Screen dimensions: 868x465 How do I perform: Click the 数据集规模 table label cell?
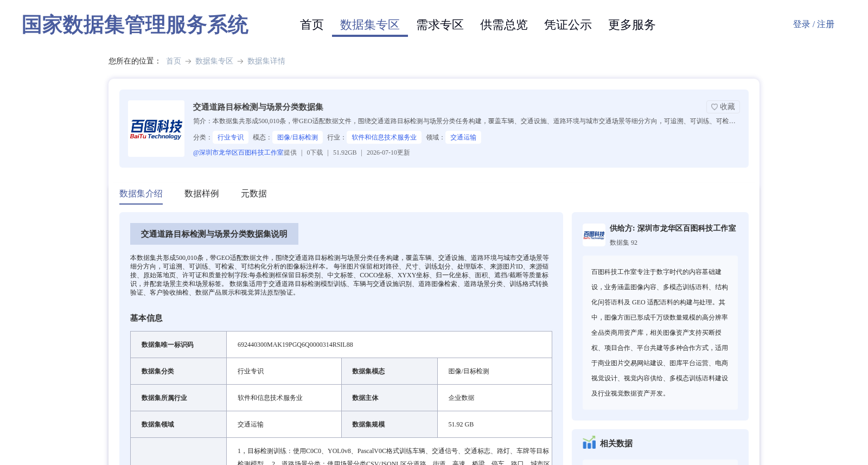coord(390,424)
